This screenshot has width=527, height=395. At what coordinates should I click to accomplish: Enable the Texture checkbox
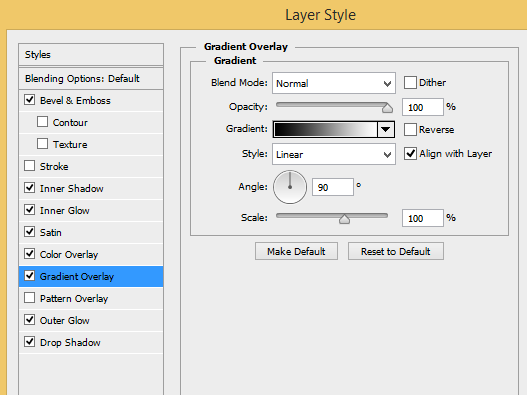(x=42, y=144)
